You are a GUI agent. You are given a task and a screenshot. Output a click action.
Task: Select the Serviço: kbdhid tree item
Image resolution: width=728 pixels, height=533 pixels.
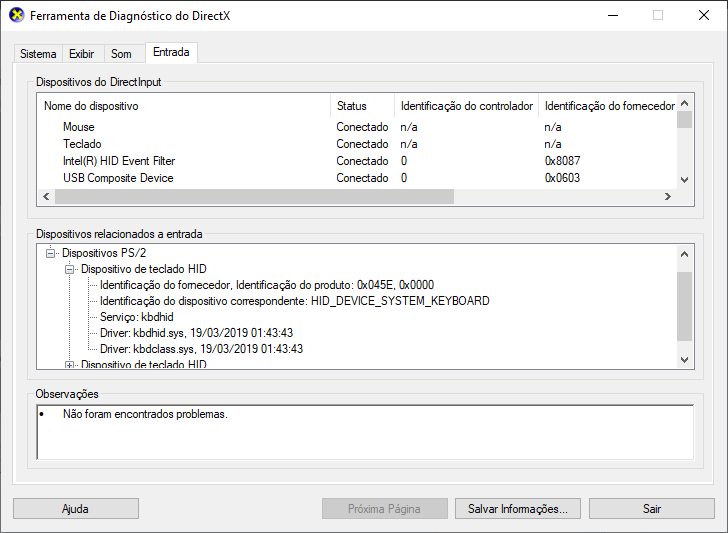click(136, 317)
